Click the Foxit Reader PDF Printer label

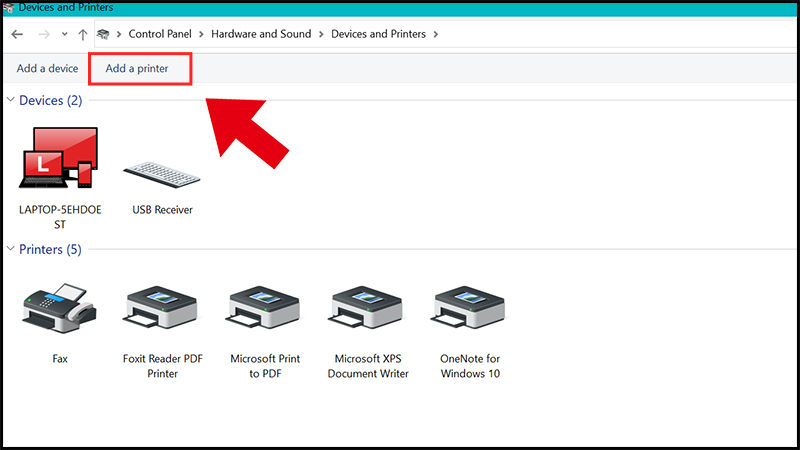pyautogui.click(x=163, y=366)
